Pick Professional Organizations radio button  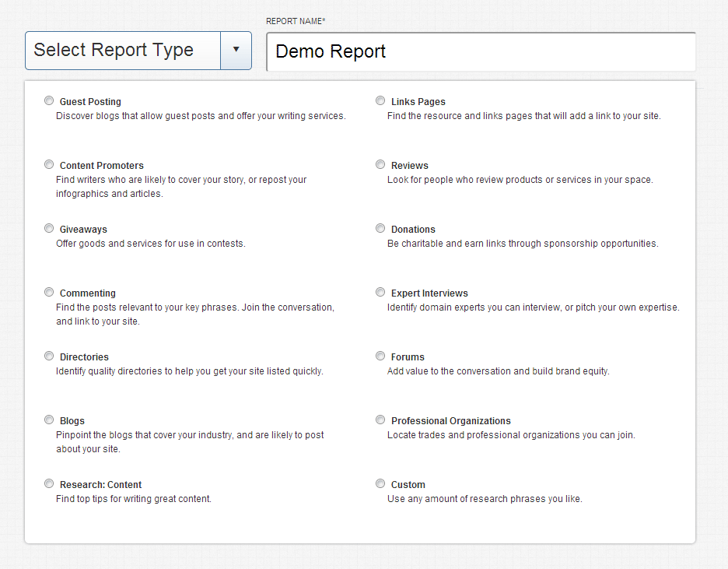(x=380, y=420)
